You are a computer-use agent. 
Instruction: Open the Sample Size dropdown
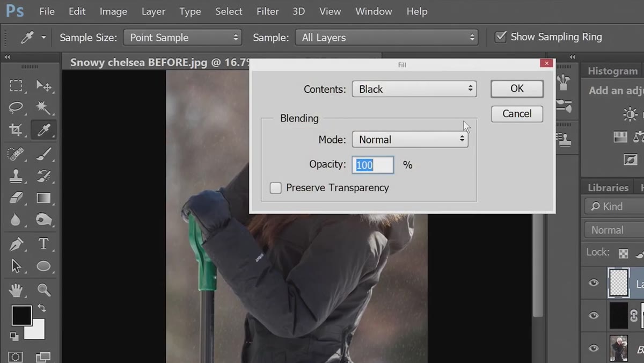(182, 38)
